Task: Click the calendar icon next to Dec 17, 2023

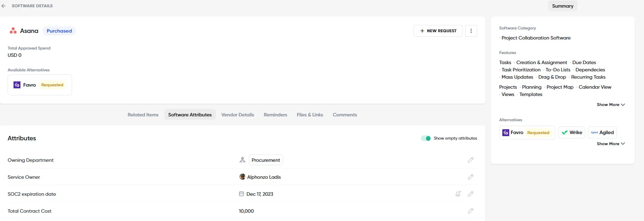Action: click(241, 194)
